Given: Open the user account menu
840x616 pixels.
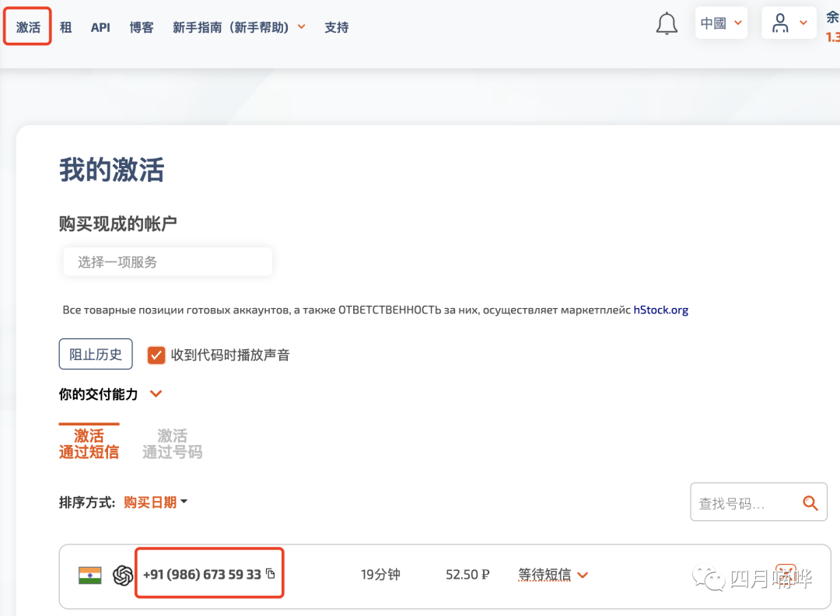Looking at the screenshot, I should pyautogui.click(x=789, y=23).
